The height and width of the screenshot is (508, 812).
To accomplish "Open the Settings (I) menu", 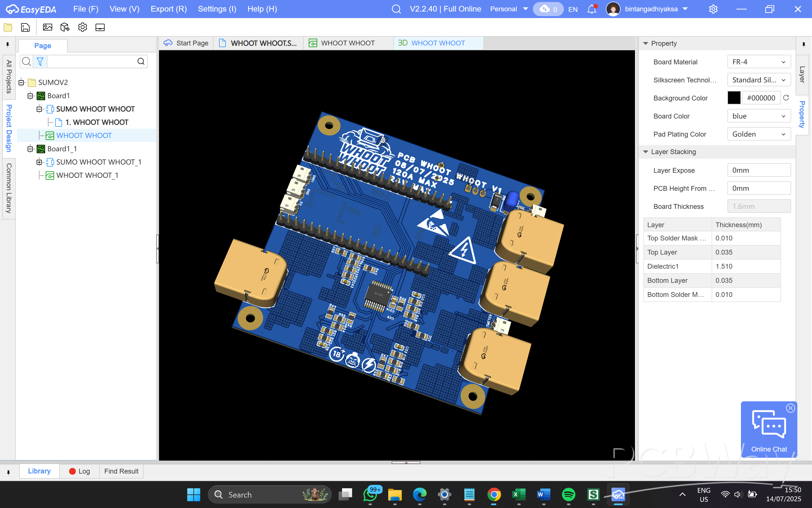I will tap(217, 9).
